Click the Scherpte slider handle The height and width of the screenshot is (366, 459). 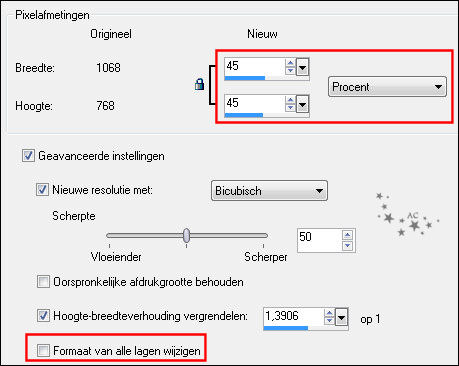[x=187, y=235]
